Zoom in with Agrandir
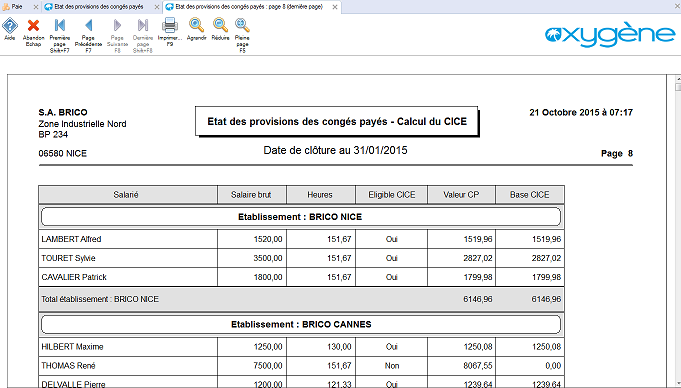The image size is (681, 388). pyautogui.click(x=196, y=26)
